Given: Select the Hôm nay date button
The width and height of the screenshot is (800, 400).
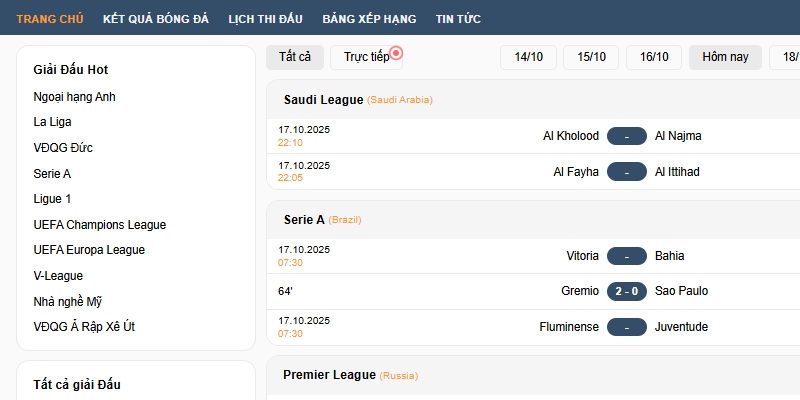Looking at the screenshot, I should (x=725, y=57).
